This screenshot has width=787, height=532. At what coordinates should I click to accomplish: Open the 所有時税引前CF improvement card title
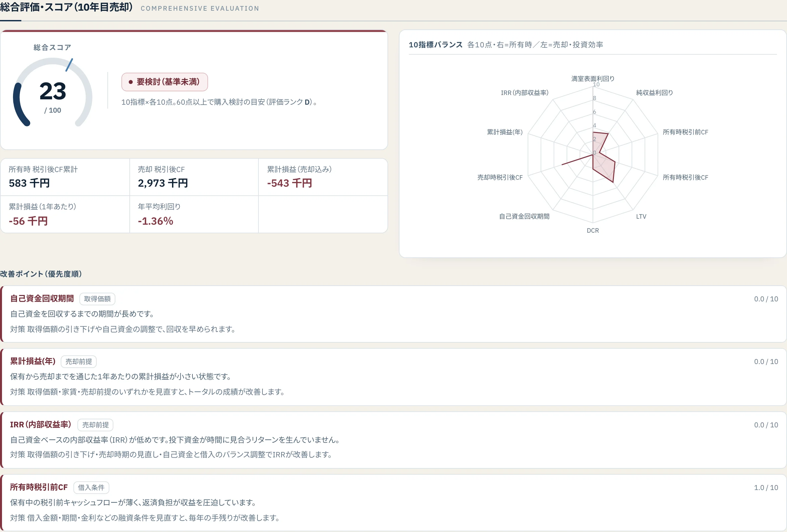coord(39,487)
